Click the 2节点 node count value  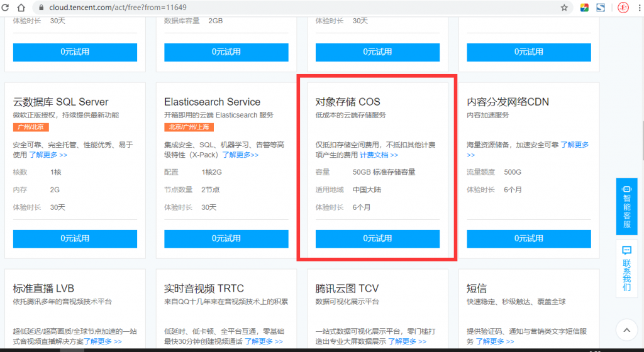click(x=210, y=190)
